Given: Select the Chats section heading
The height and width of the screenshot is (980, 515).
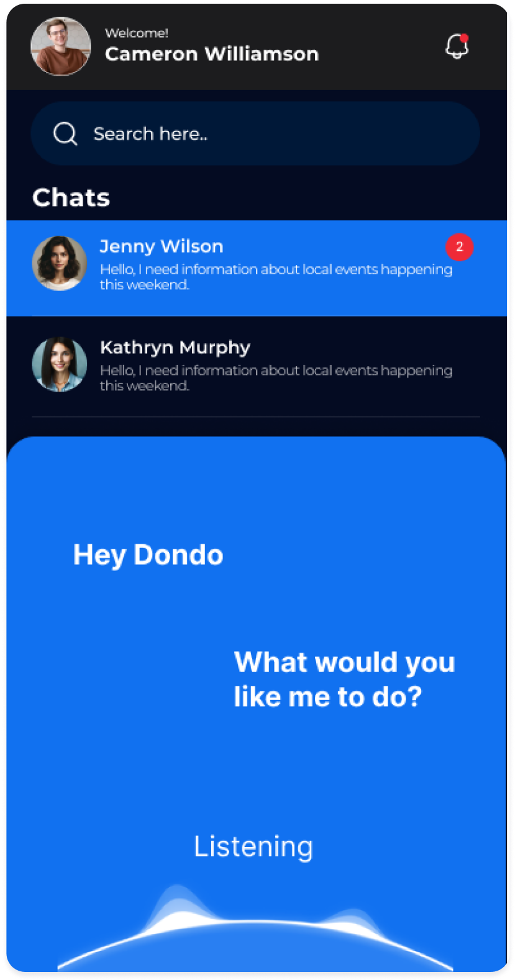Looking at the screenshot, I should click(x=71, y=197).
